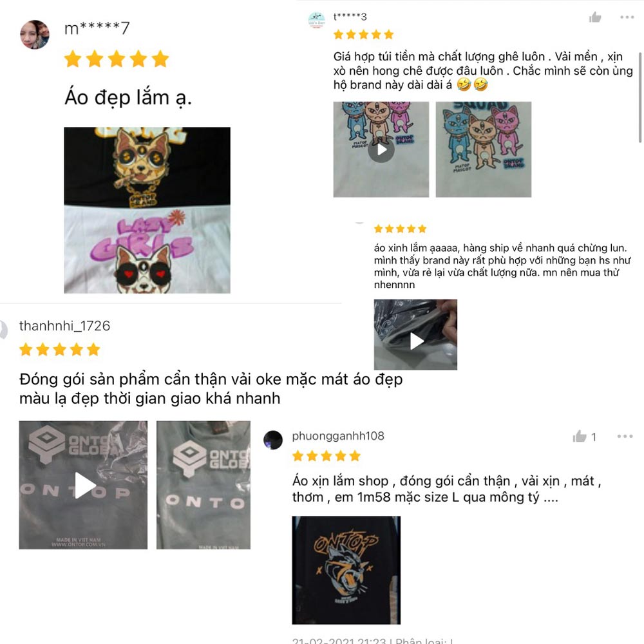This screenshot has width=644, height=644.
Task: View the second cat squad shirt photo
Action: pyautogui.click(x=484, y=149)
